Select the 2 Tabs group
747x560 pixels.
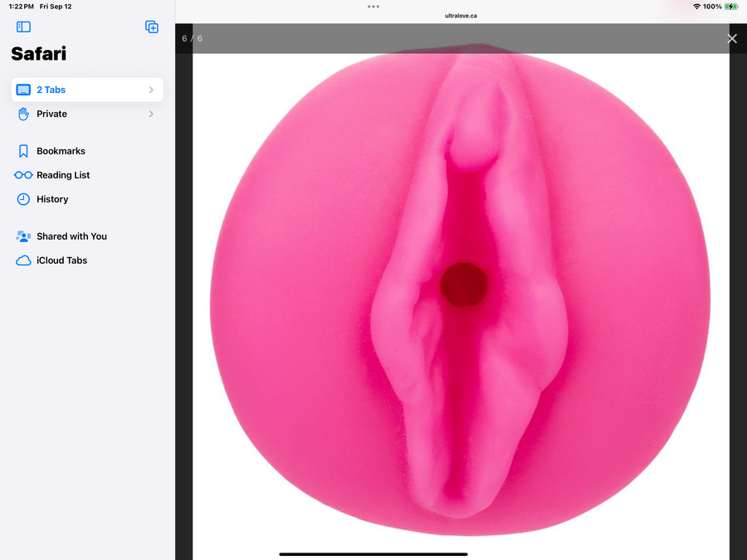[x=51, y=90]
